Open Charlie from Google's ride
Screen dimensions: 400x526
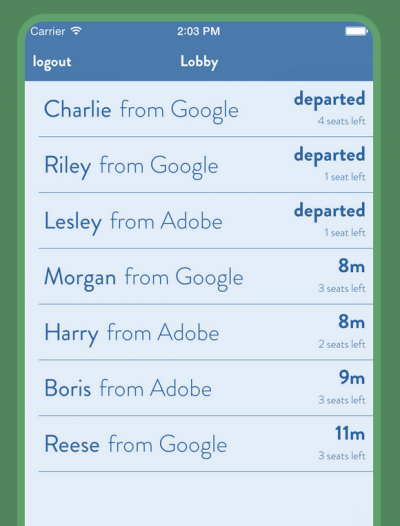(199, 109)
